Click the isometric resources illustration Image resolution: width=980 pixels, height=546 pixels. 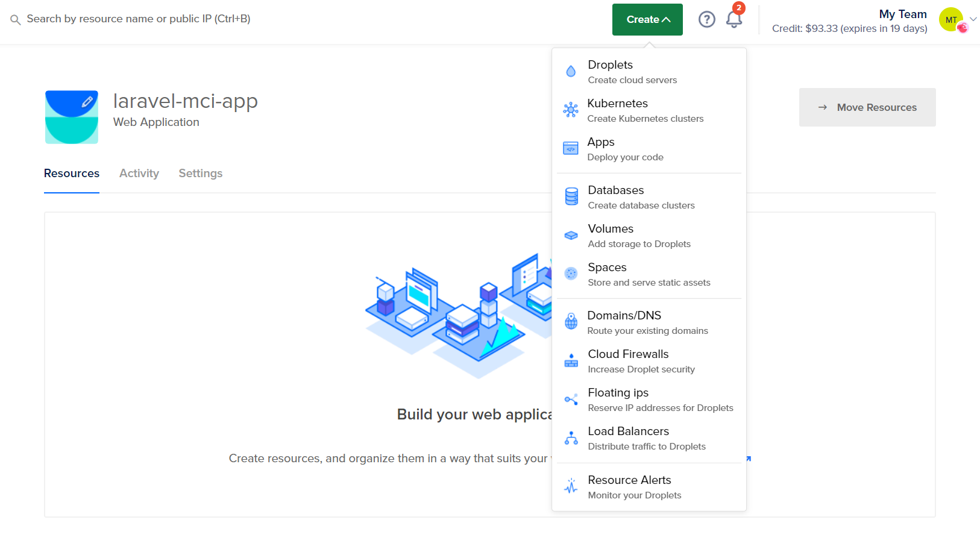459,315
